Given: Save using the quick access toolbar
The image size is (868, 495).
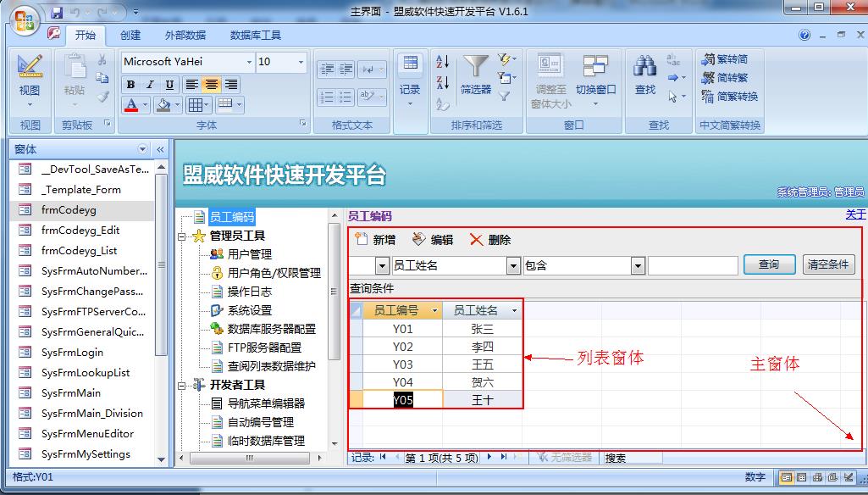Looking at the screenshot, I should [57, 12].
